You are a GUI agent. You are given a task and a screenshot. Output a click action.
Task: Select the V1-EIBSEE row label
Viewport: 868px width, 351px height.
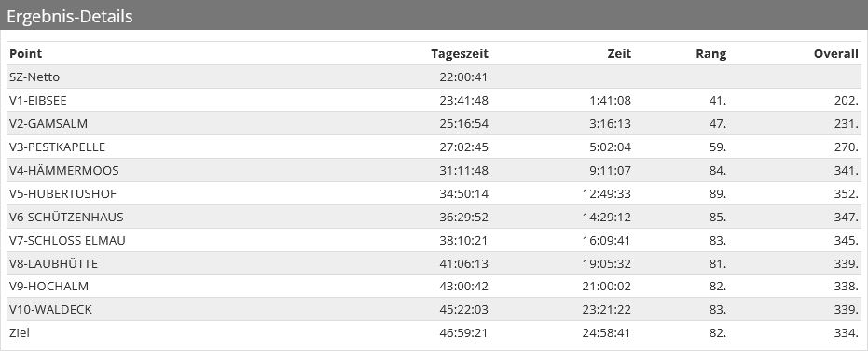(38, 101)
